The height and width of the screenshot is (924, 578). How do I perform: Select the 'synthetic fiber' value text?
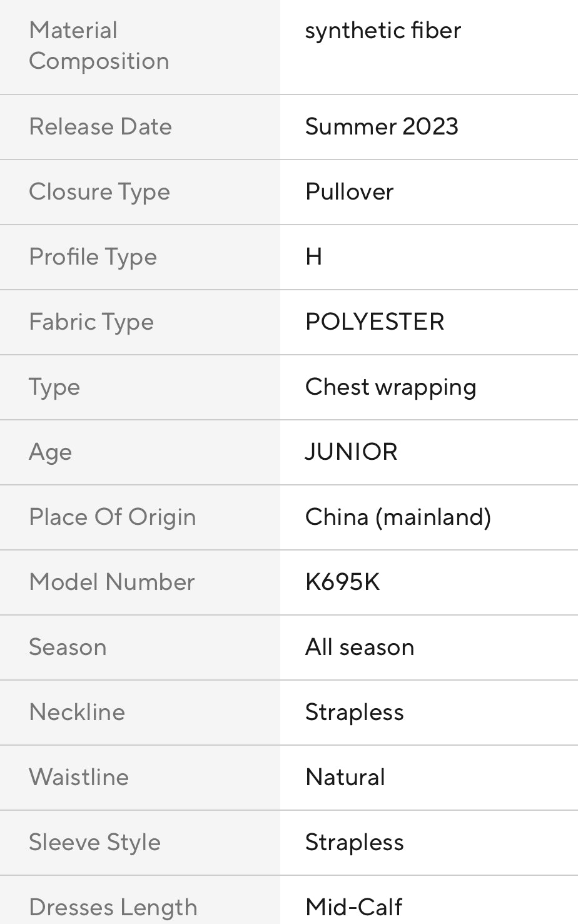(x=383, y=31)
